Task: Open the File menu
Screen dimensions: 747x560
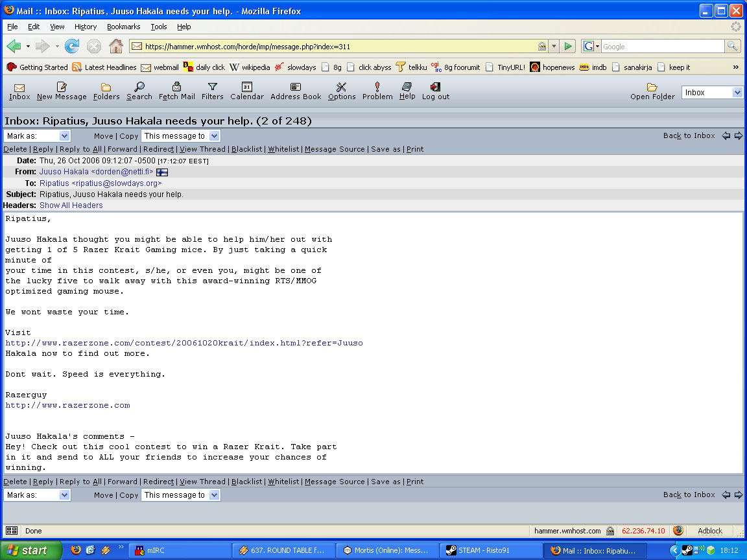Action: (x=12, y=27)
